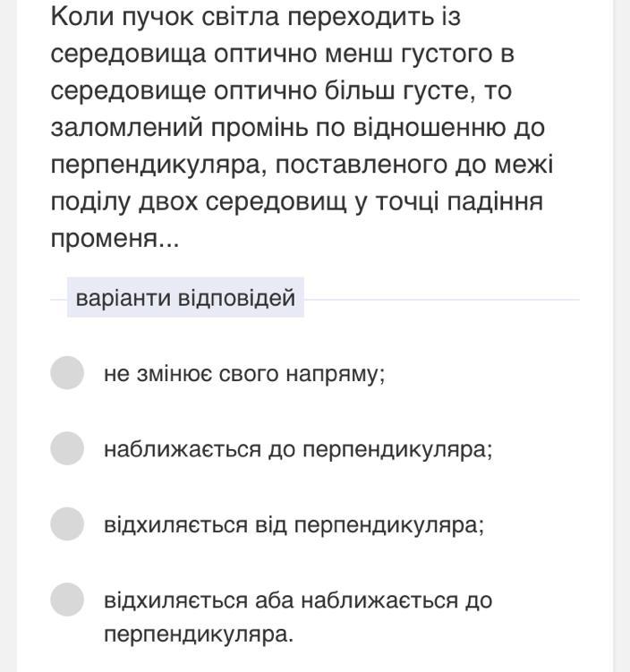Click question line 'середовища оптично менш густого в'
The image size is (630, 672).
283,54
